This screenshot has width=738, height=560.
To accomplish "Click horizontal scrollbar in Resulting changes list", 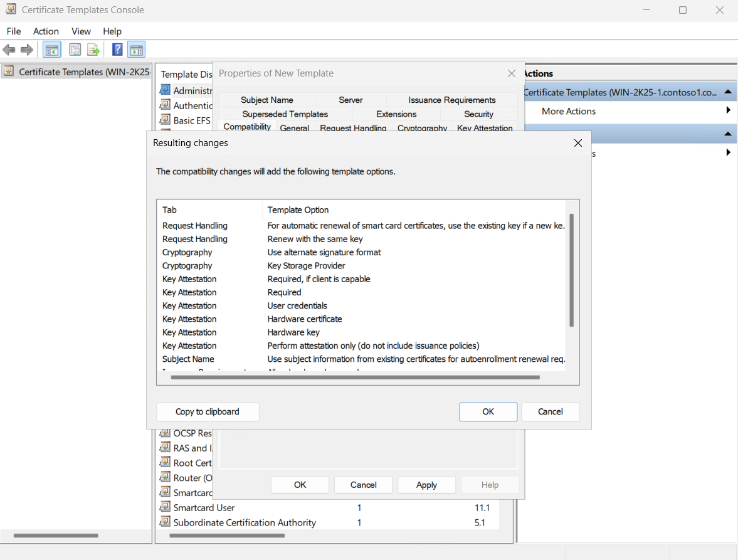I will coord(356,377).
